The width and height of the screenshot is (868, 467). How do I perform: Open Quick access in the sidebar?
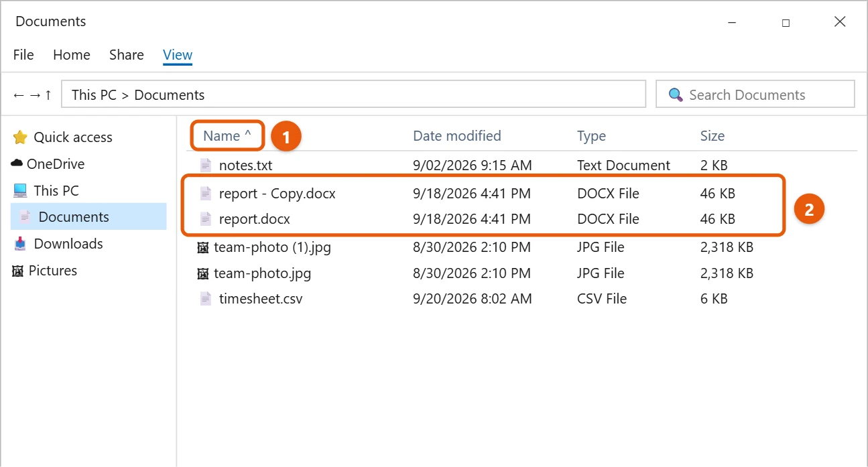click(x=73, y=137)
